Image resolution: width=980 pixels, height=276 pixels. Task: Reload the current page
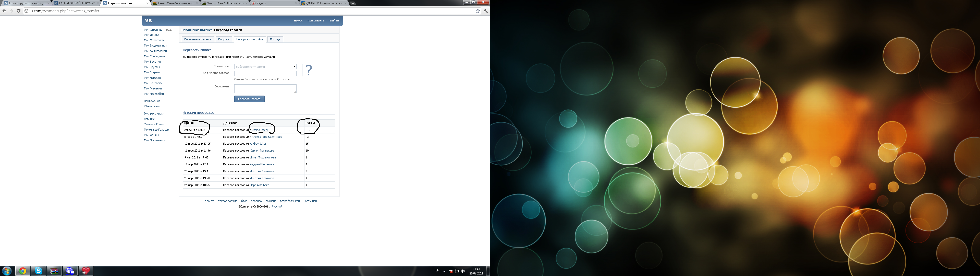(18, 11)
